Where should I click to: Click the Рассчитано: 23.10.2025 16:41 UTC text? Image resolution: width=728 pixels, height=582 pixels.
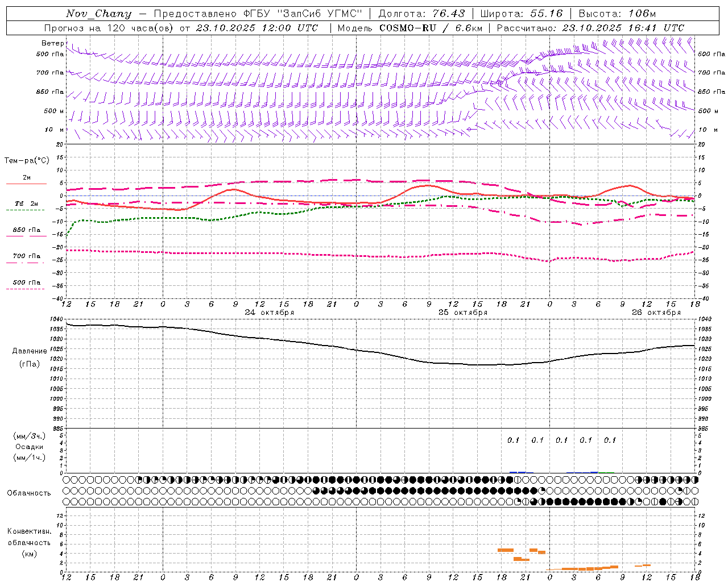click(590, 28)
